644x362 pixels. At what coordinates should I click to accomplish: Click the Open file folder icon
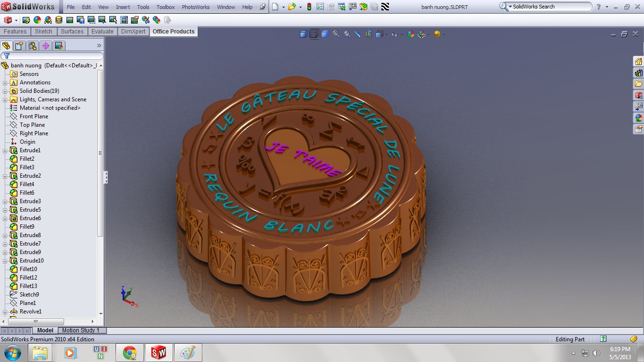292,7
